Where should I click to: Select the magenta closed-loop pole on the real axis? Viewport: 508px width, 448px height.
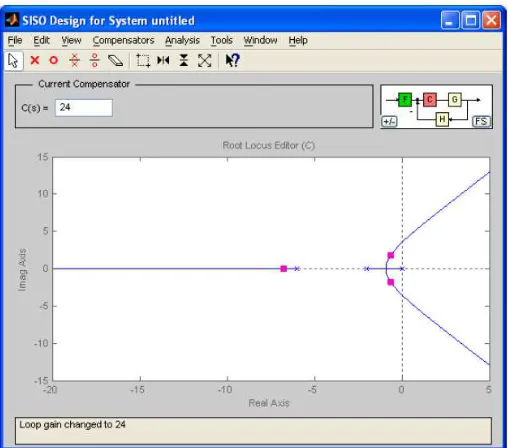click(284, 269)
